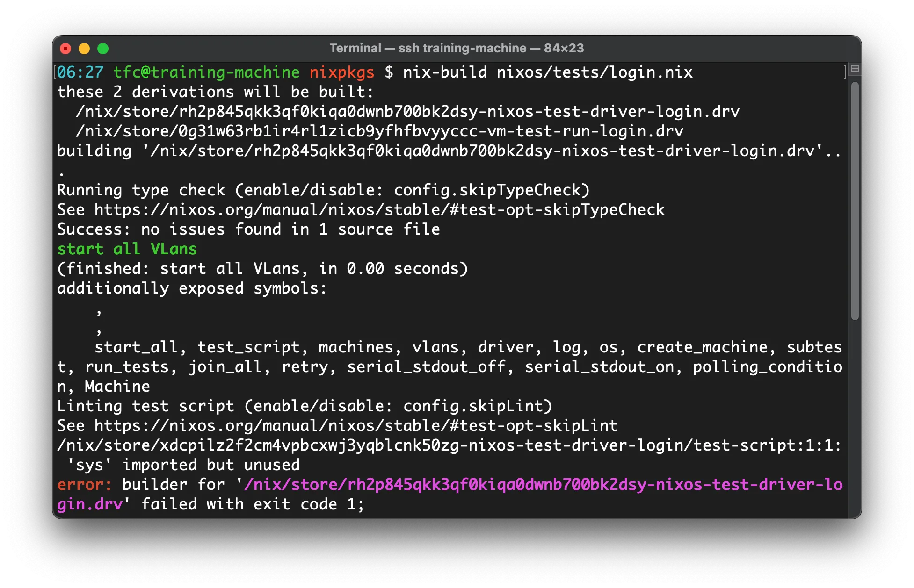914x588 pixels.
Task: Click the split-pane icon above the scrollbar
Action: [854, 69]
